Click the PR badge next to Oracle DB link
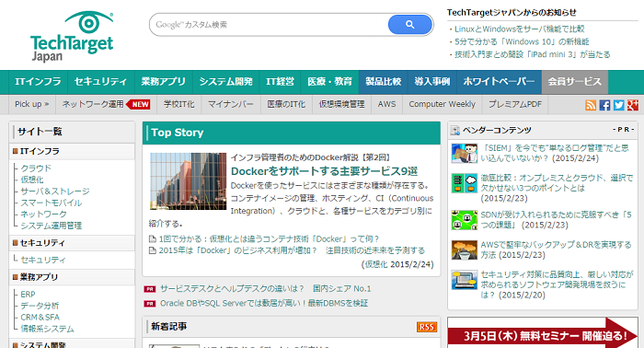 (x=149, y=304)
